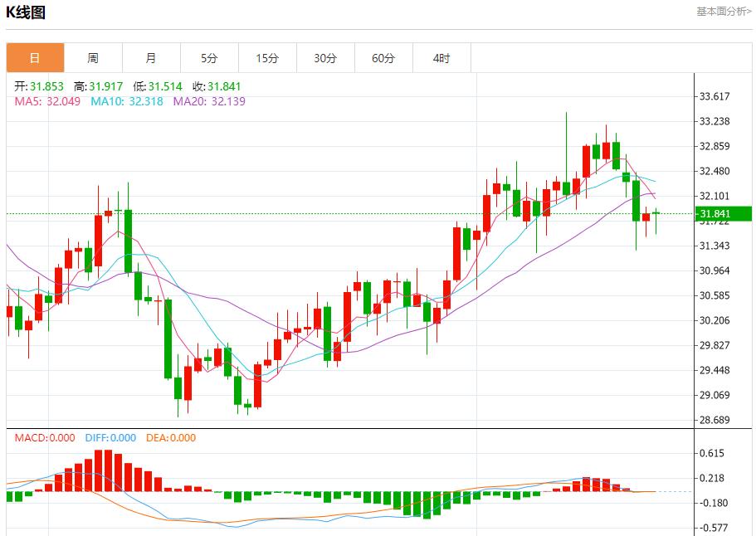Select the 日 daily chart tab
This screenshot has height=536, width=756.
pyautogui.click(x=35, y=58)
